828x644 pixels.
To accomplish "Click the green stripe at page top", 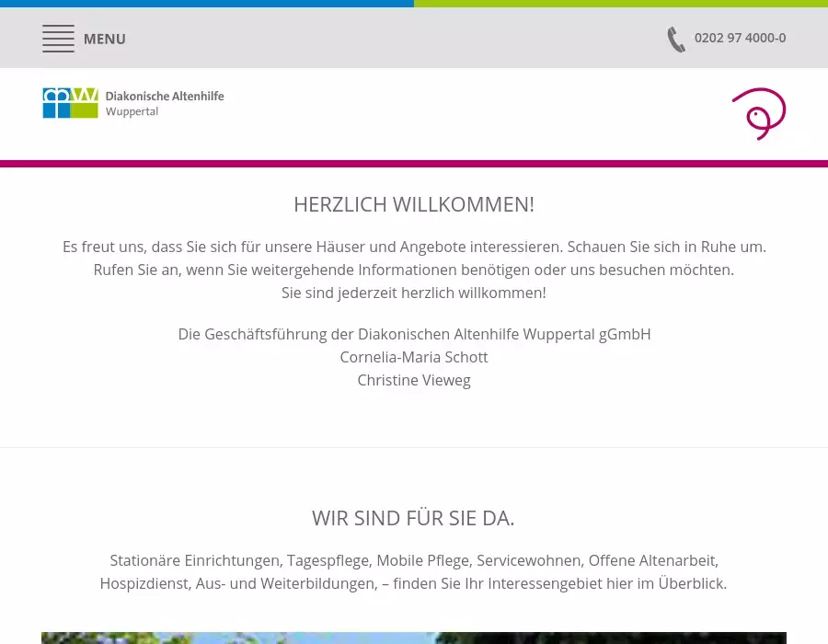I will 621,4.
